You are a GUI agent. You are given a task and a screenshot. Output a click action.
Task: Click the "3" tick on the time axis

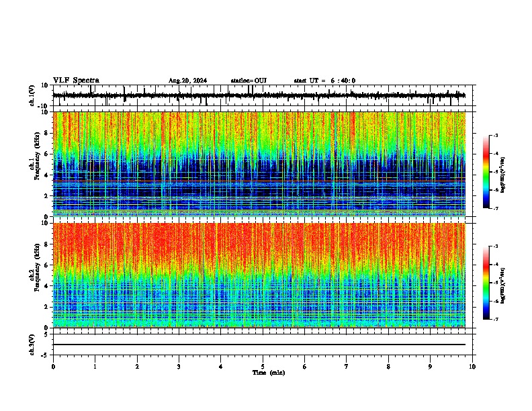coord(179,367)
